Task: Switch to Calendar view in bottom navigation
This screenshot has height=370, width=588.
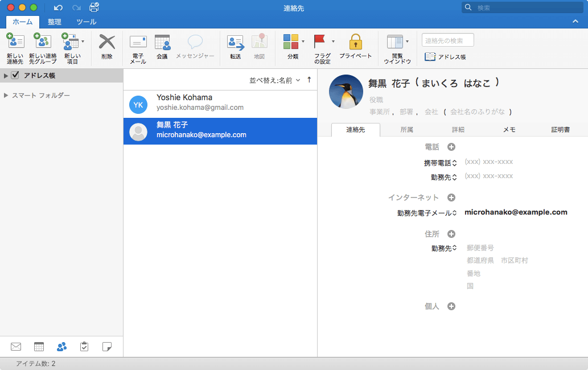Action: pos(39,347)
